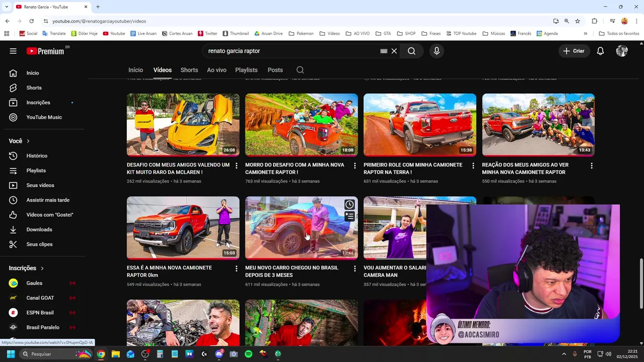The height and width of the screenshot is (362, 644).
Task: Add 'MEU NOVO CARRO' video to queue
Action: tap(349, 217)
